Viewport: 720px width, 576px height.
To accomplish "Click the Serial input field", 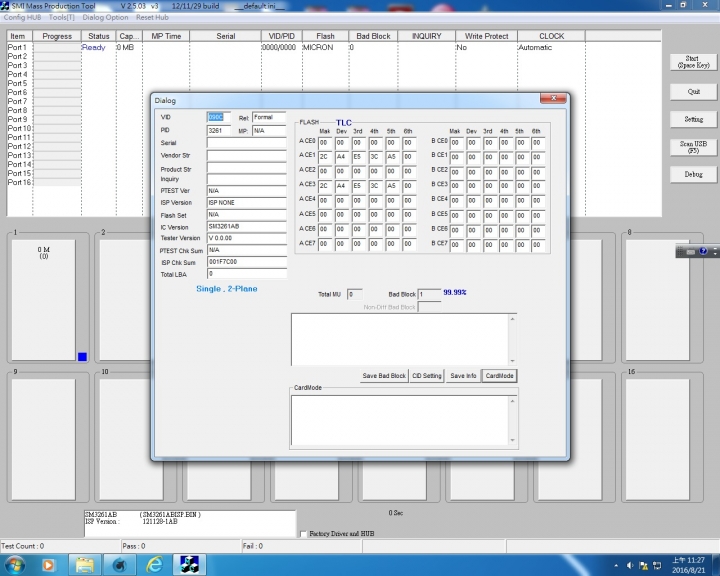I will coord(247,143).
